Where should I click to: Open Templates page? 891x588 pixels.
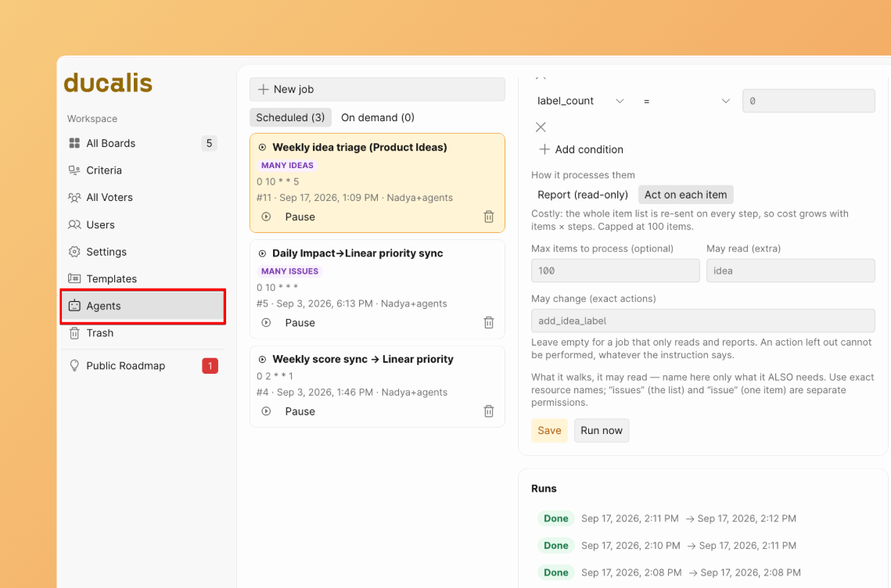tap(142, 278)
